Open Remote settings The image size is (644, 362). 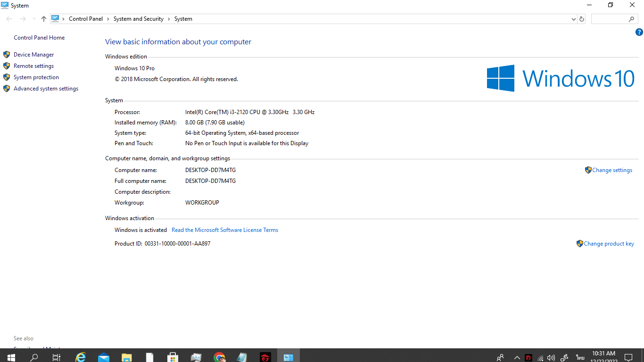tap(33, 66)
